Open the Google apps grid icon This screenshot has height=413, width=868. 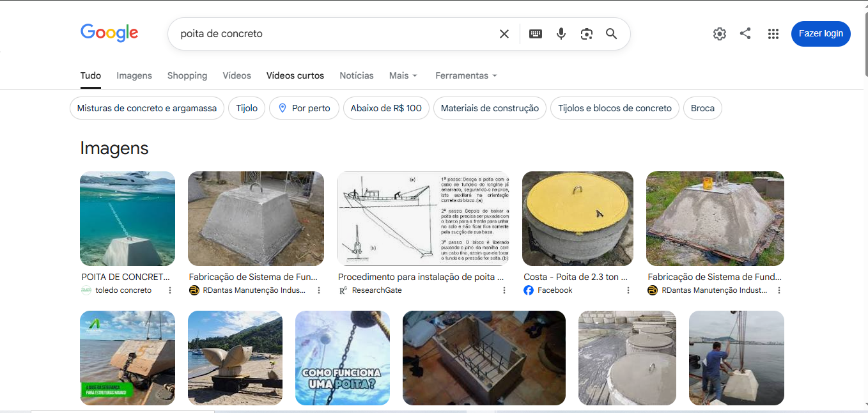[773, 34]
